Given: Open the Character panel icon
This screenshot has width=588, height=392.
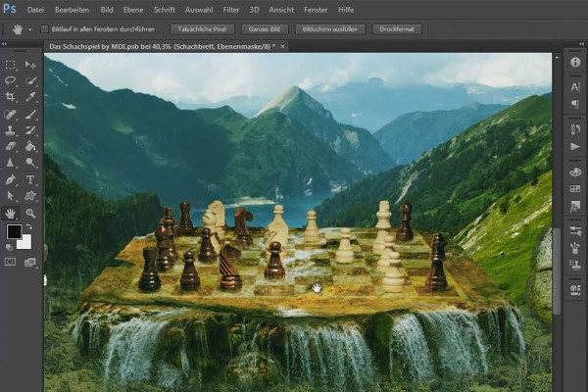Looking at the screenshot, I should click(x=575, y=87).
